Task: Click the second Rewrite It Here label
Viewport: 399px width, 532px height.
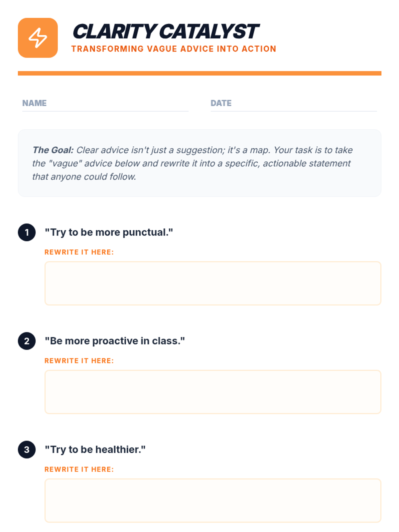Action: click(79, 361)
